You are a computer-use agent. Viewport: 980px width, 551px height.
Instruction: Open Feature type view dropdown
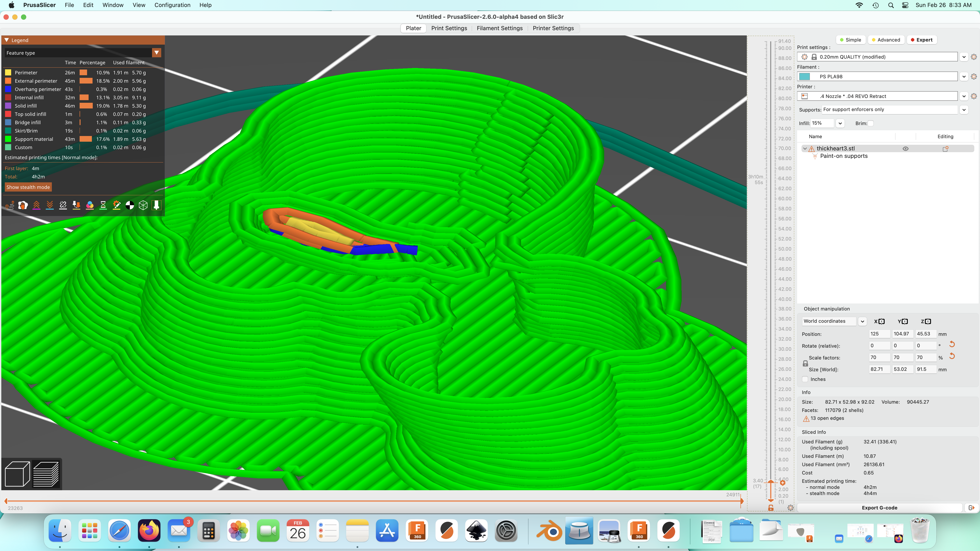156,53
